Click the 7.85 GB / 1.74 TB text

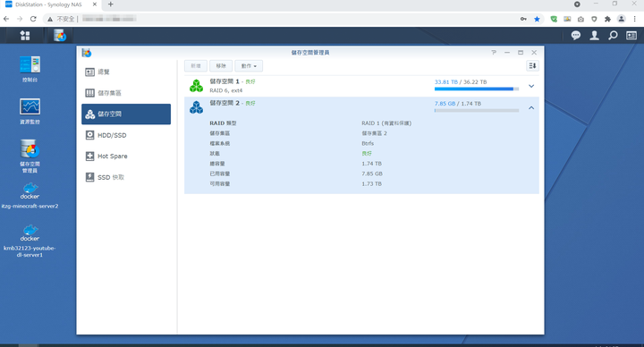[458, 104]
